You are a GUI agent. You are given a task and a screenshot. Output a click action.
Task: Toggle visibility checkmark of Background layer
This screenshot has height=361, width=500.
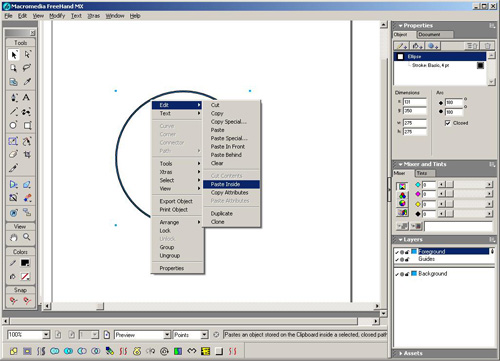pyautogui.click(x=397, y=274)
